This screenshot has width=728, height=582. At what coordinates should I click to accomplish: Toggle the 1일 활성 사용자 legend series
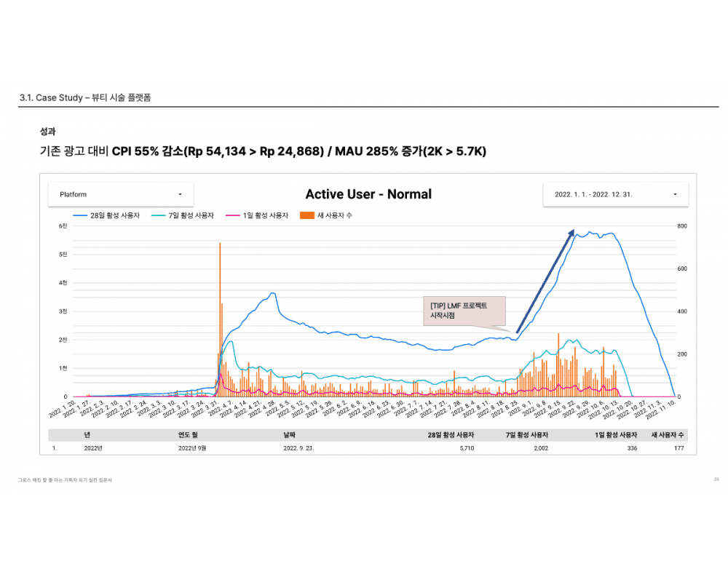[261, 215]
